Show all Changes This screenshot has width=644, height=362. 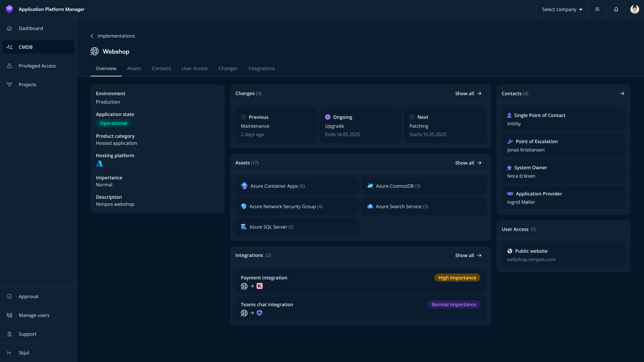468,94
